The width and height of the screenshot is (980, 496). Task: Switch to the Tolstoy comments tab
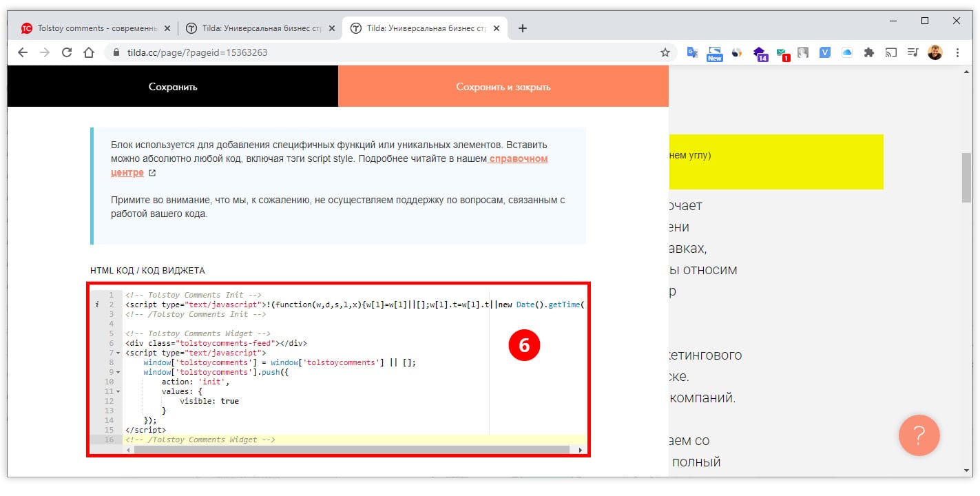[x=96, y=28]
